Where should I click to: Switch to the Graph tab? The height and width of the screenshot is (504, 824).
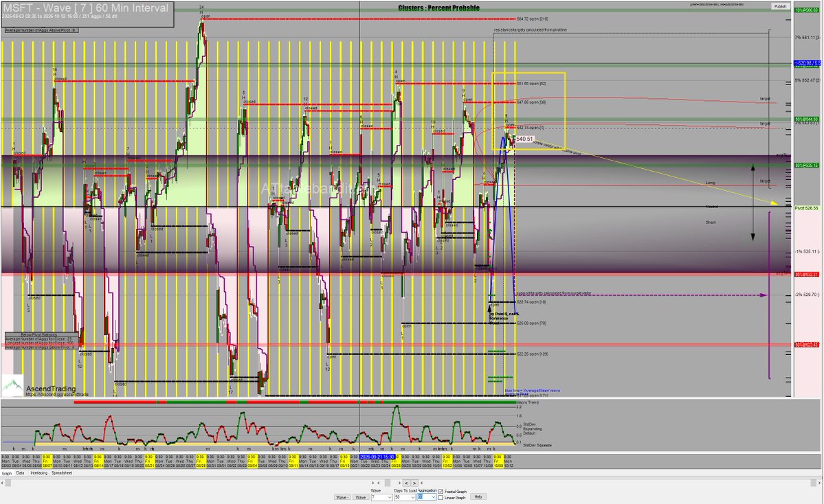[7, 473]
